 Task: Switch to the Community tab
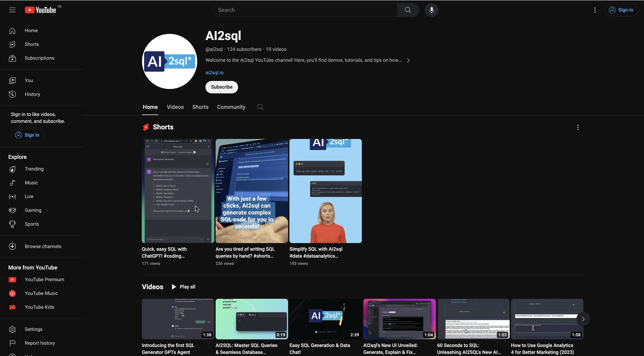coord(231,107)
